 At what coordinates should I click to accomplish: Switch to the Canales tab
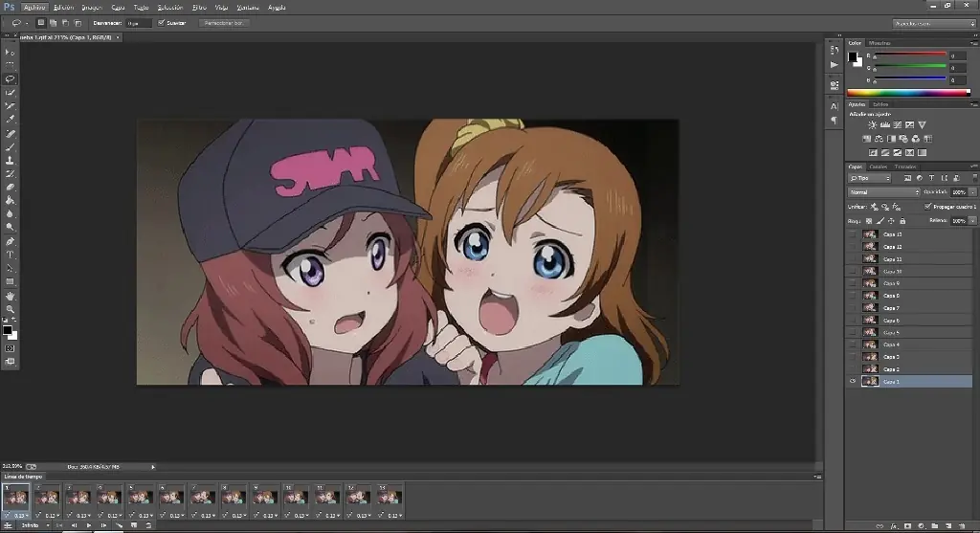[878, 167]
